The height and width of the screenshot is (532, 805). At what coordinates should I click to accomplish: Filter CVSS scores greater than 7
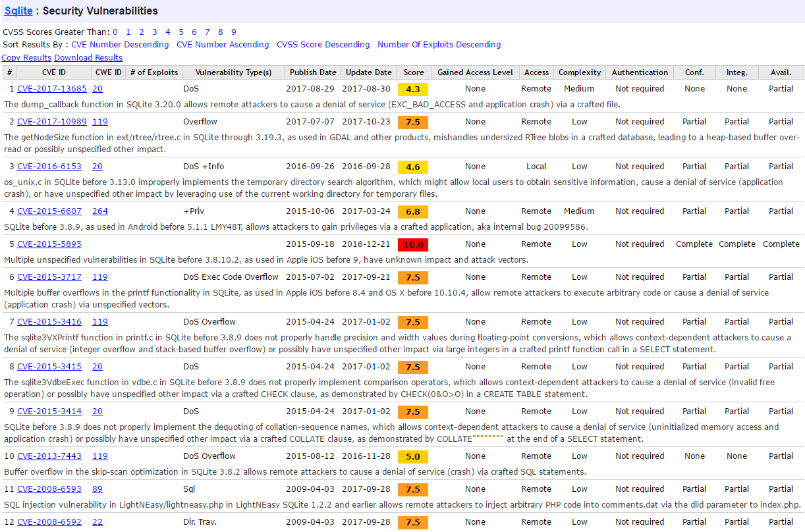click(x=208, y=32)
